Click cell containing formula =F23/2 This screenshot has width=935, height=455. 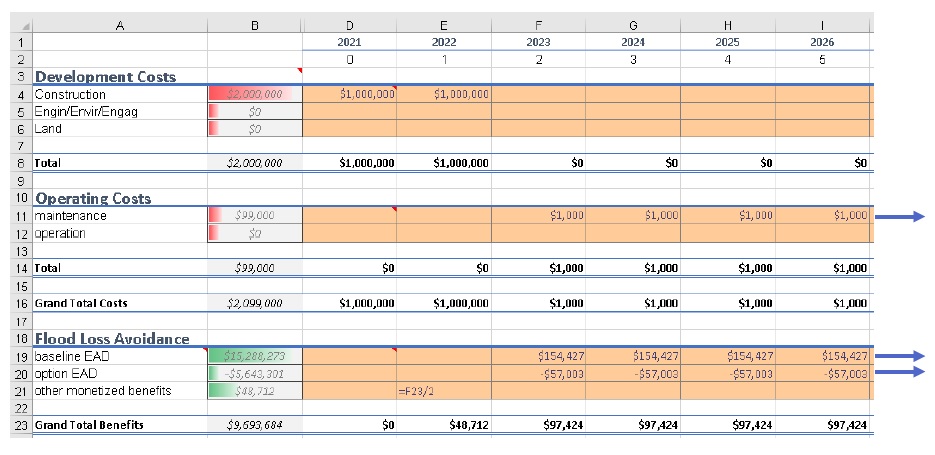(444, 391)
